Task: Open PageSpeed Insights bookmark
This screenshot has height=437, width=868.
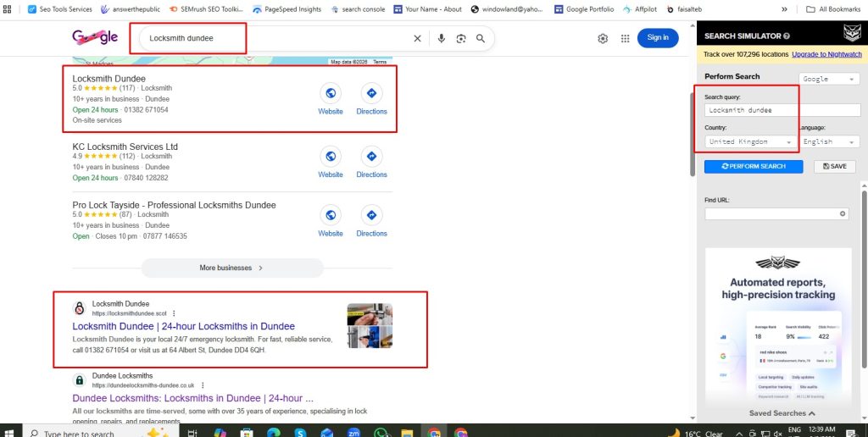Action: pos(287,9)
